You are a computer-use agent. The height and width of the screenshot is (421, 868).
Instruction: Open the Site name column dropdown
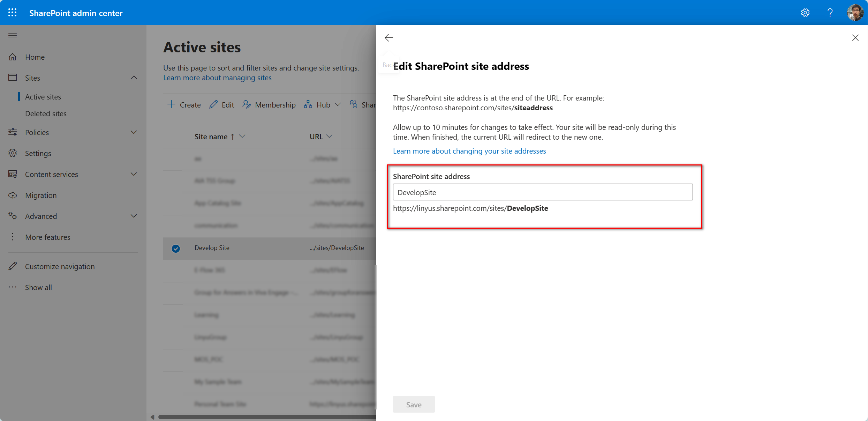pos(242,136)
